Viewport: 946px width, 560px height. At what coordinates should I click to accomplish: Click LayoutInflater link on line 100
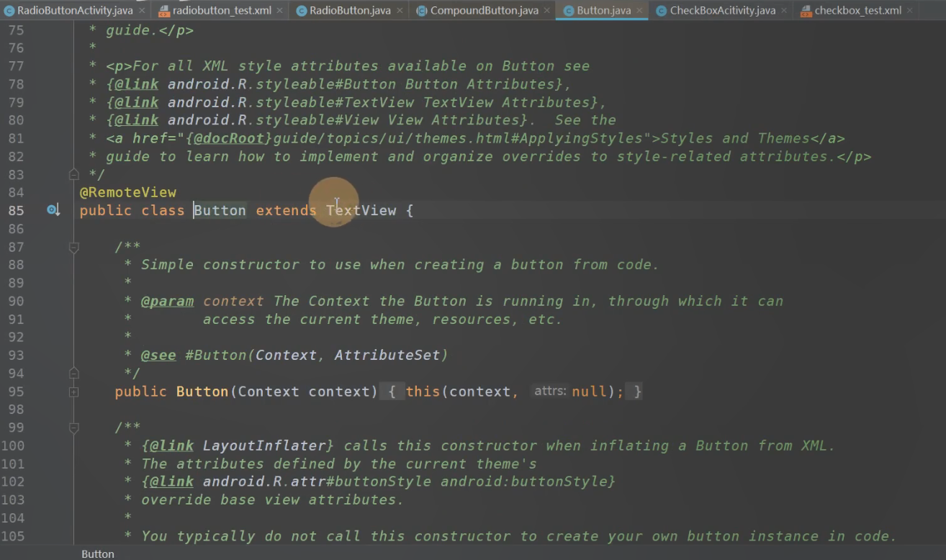[x=264, y=446]
